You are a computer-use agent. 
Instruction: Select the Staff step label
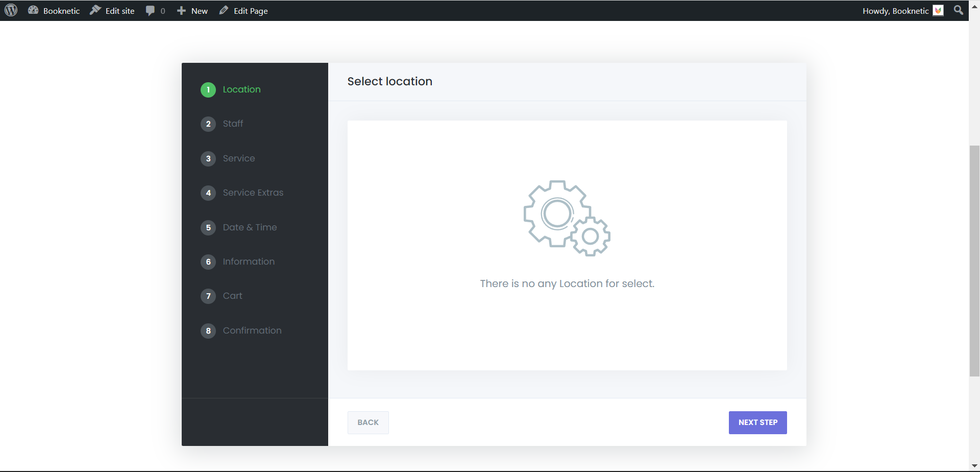(x=233, y=124)
